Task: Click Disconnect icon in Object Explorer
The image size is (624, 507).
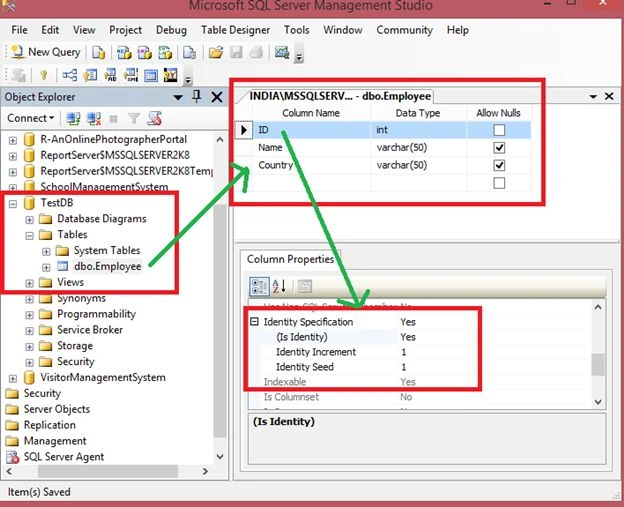Action: tap(94, 119)
